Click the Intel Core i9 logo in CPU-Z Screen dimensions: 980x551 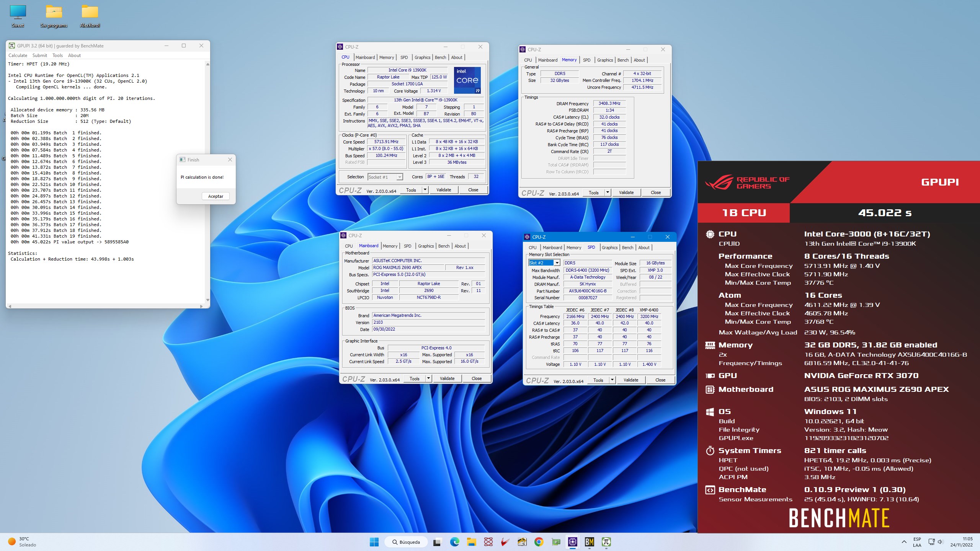click(x=467, y=80)
